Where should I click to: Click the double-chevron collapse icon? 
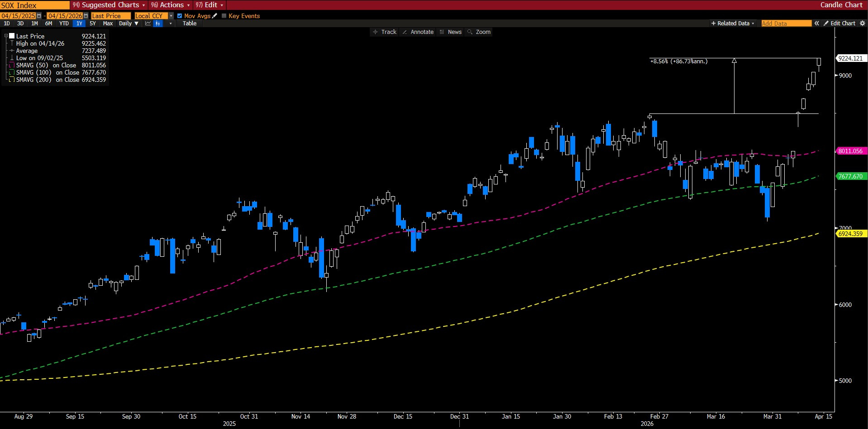tap(816, 24)
